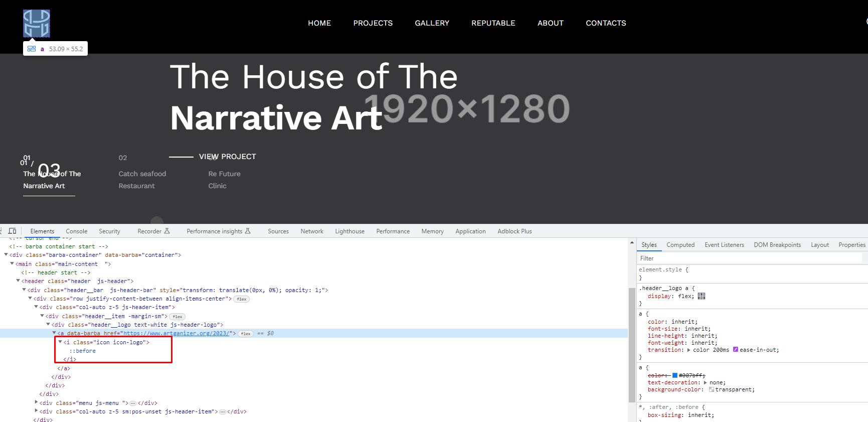Screen dimensions: 868x422
Task: Open the Layout tab
Action: tap(820, 245)
